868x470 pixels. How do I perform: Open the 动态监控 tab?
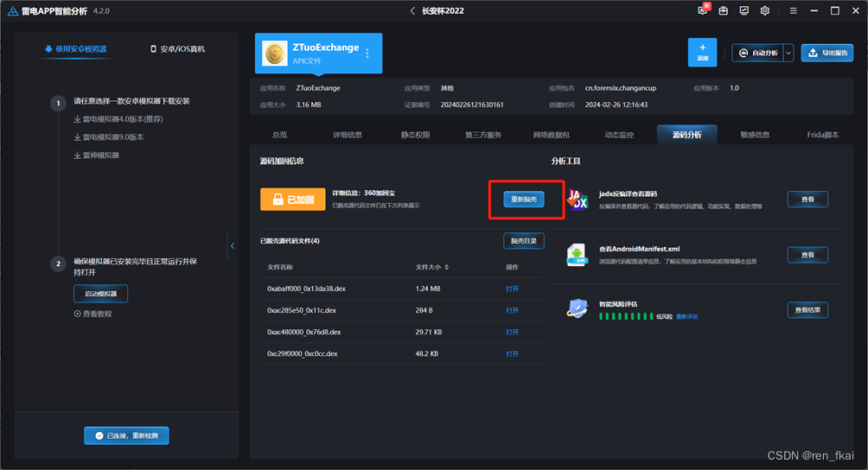pyautogui.click(x=620, y=135)
